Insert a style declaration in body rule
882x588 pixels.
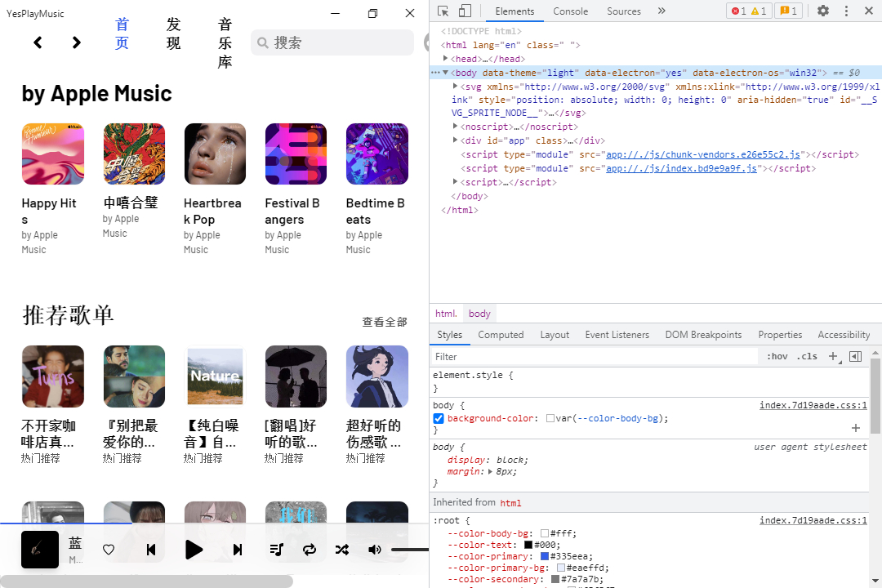[856, 428]
